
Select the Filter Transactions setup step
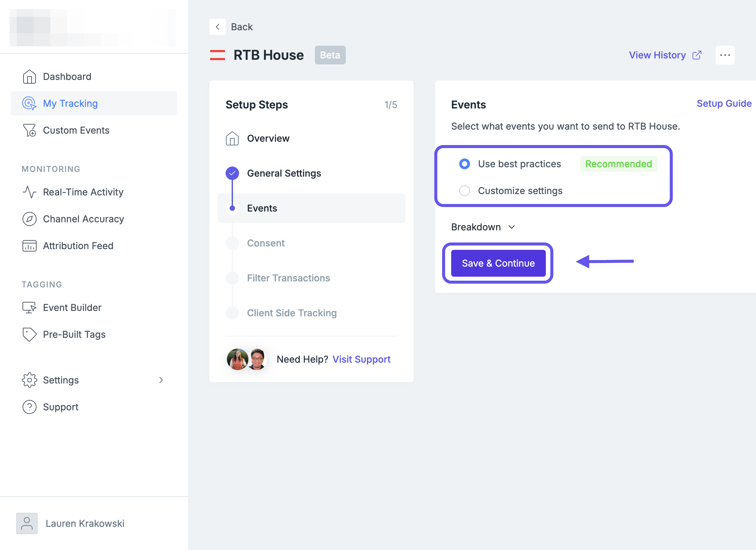[x=312, y=278]
